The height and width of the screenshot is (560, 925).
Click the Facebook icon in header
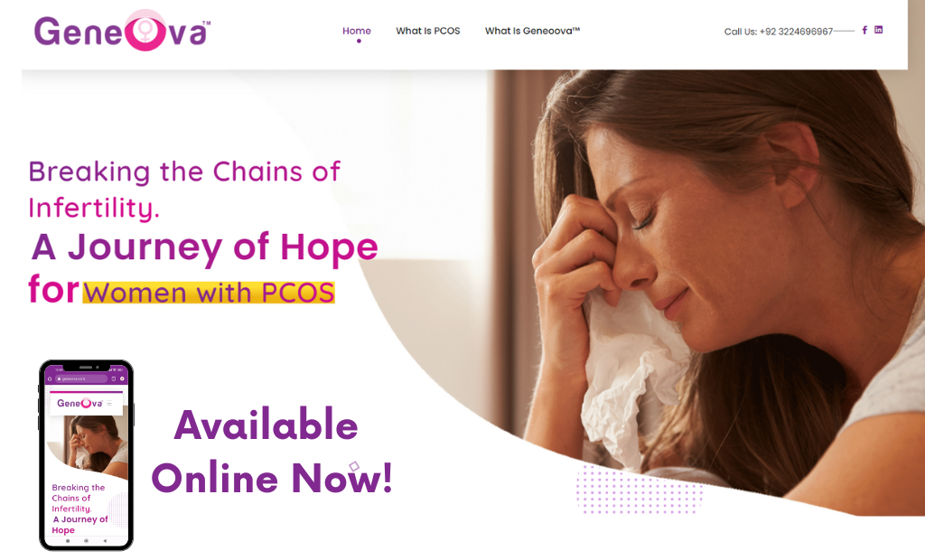(864, 30)
